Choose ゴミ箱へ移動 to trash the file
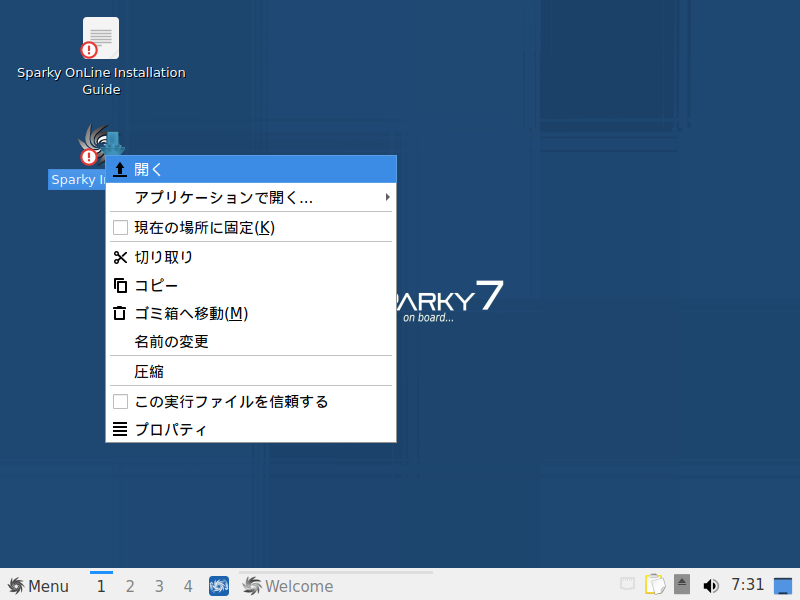 click(251, 313)
